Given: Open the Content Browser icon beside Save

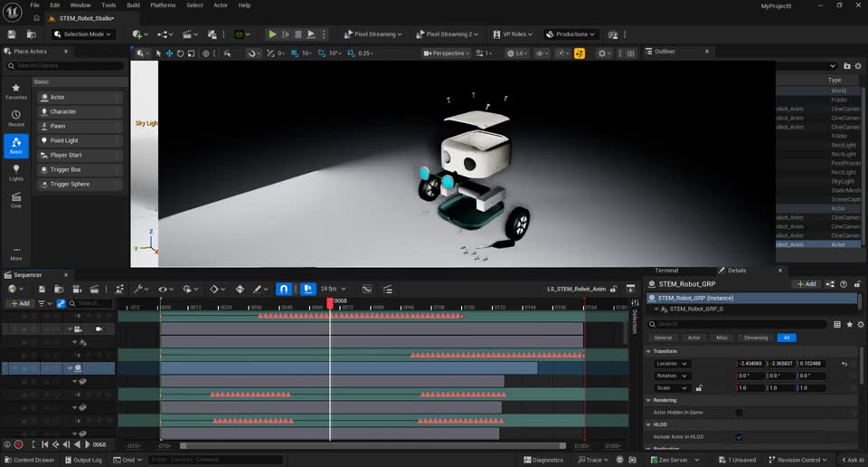Looking at the screenshot, I should coord(32,34).
